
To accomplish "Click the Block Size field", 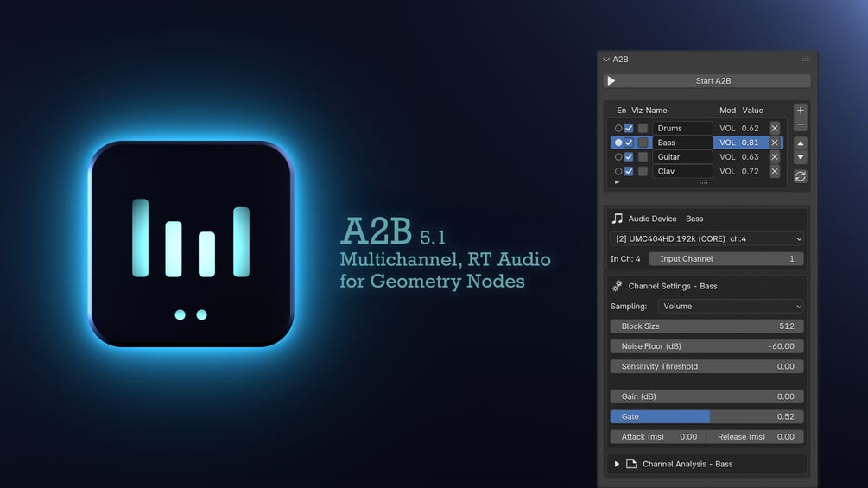I will click(706, 326).
